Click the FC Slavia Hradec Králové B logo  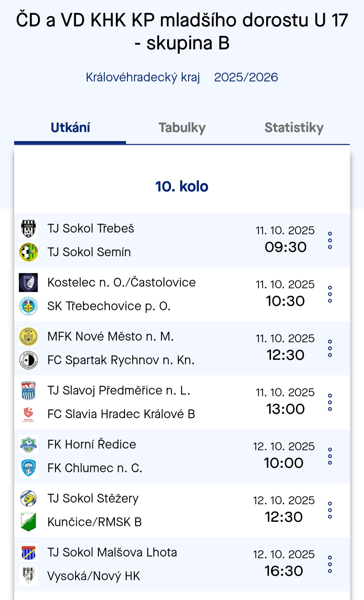tap(28, 414)
